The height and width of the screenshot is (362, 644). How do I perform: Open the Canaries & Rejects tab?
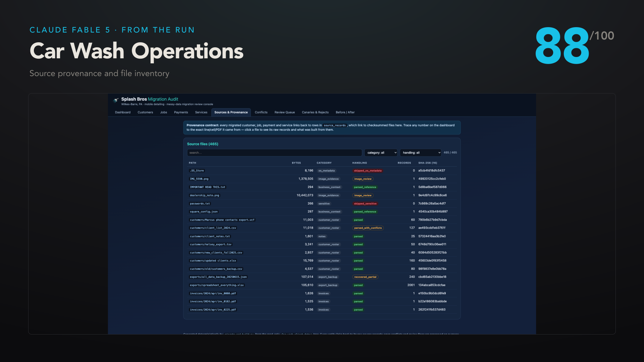315,112
